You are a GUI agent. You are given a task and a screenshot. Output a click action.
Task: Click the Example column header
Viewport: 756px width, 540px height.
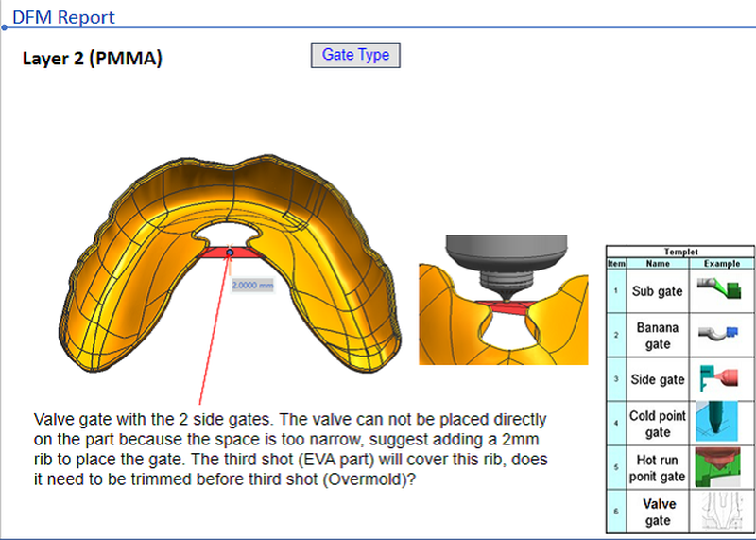click(x=722, y=262)
